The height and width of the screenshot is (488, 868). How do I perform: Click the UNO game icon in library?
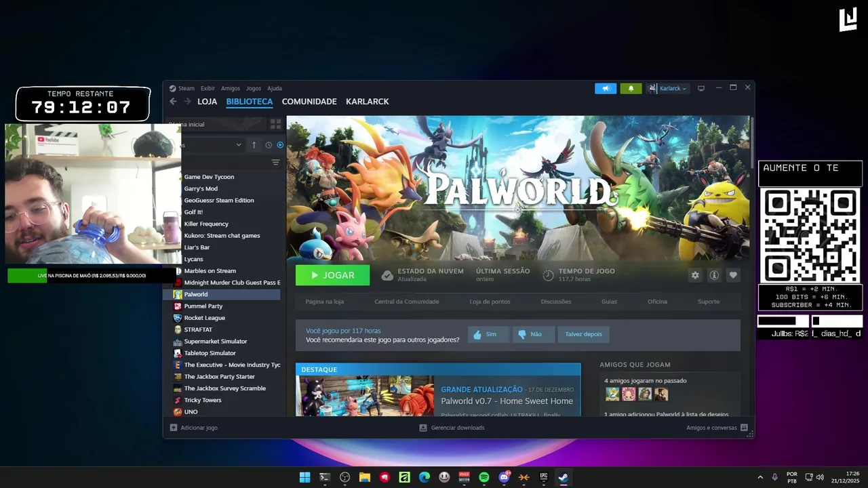(x=178, y=412)
